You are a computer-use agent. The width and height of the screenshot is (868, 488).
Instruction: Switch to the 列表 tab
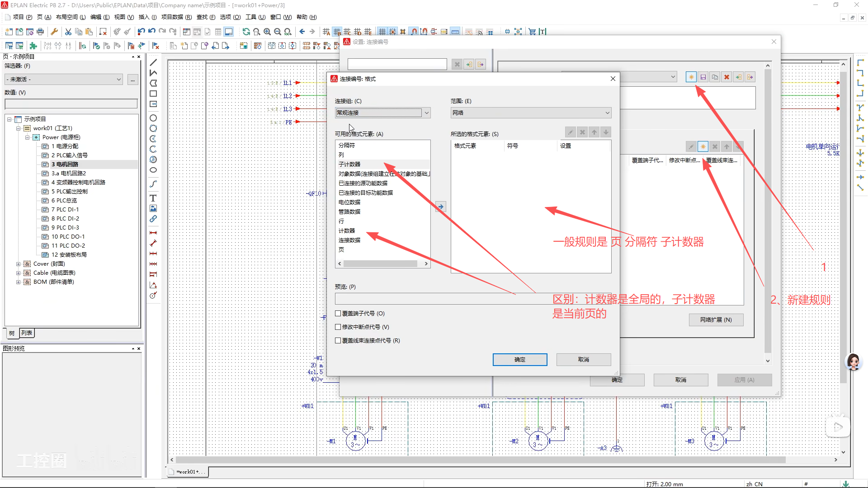[27, 333]
